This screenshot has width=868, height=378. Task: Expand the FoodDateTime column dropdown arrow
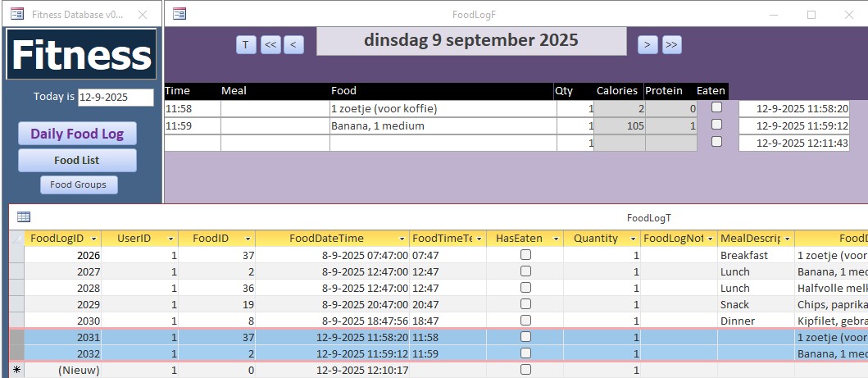coord(402,239)
